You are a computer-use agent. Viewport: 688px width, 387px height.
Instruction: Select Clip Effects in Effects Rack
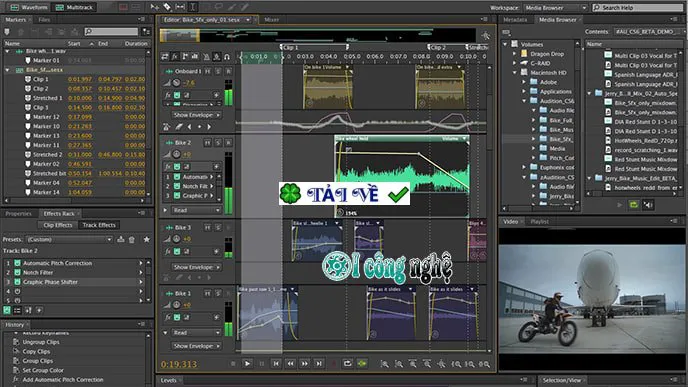[x=57, y=225]
